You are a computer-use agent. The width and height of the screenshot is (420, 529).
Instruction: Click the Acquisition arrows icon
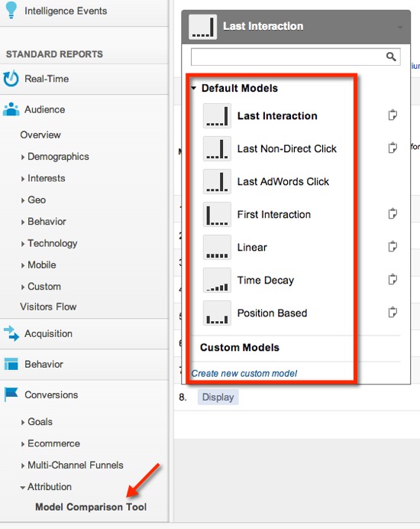click(x=11, y=333)
